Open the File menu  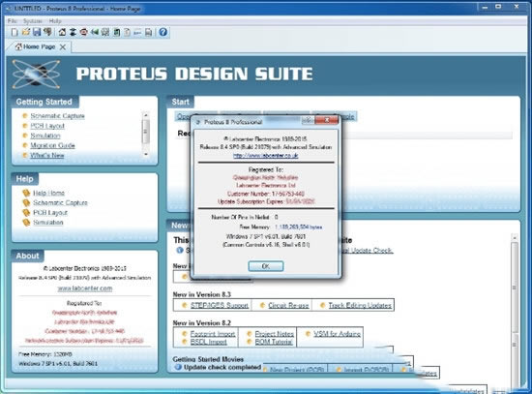13,21
